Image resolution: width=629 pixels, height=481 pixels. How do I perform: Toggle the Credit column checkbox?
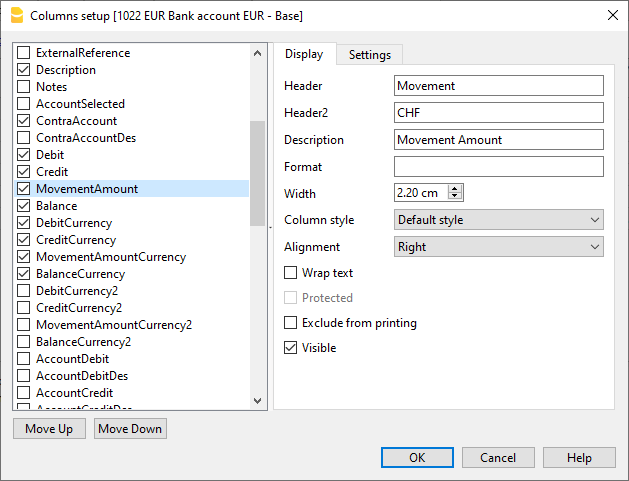click(x=24, y=172)
